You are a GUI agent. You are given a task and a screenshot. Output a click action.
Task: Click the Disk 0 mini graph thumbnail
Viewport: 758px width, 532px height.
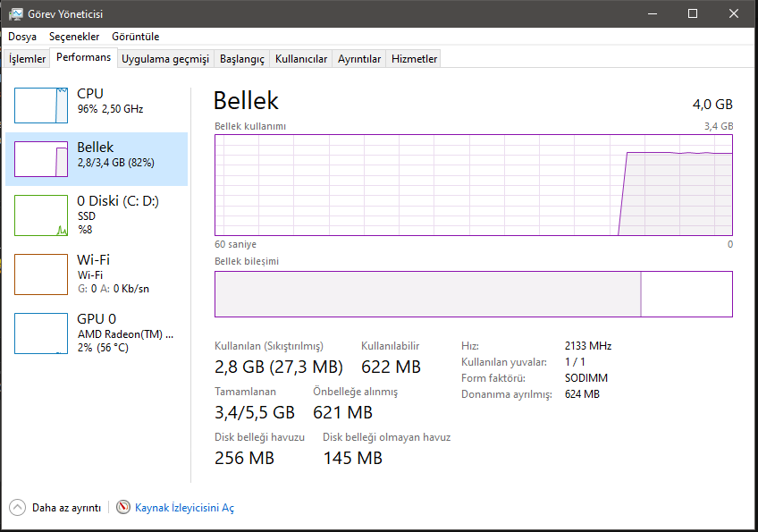point(41,215)
